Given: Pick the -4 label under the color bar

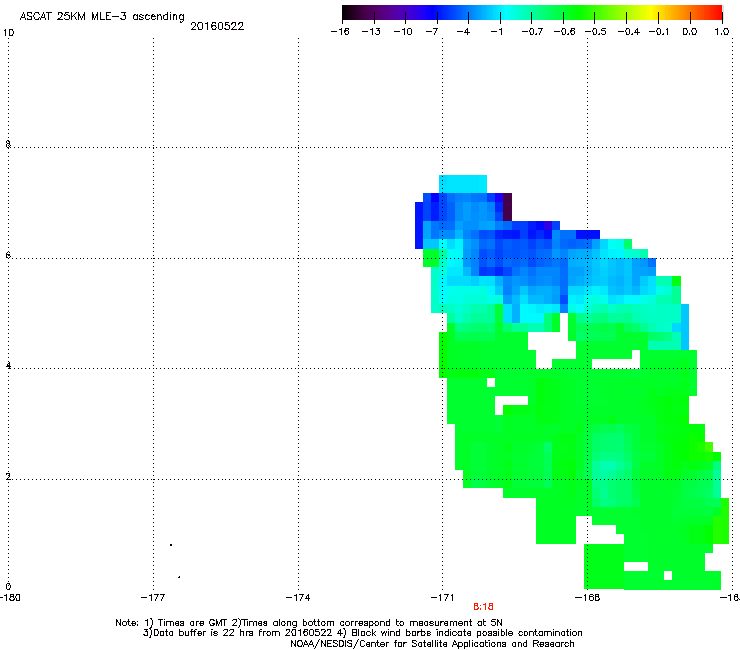Looking at the screenshot, I should click(463, 32).
